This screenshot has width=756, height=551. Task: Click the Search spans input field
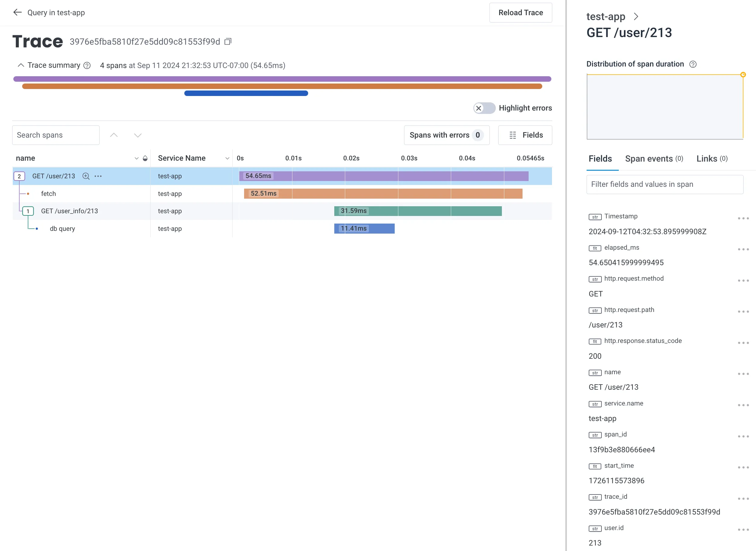pyautogui.click(x=56, y=135)
